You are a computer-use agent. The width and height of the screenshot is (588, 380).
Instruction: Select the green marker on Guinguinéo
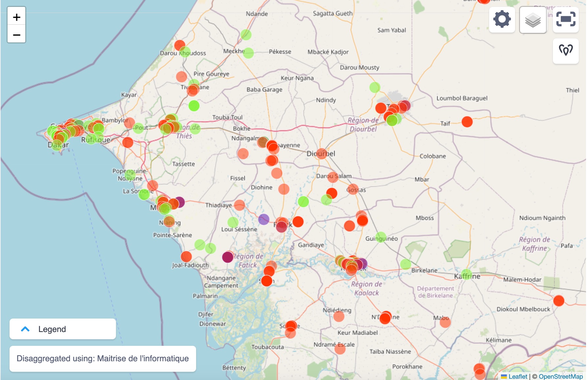tap(381, 237)
